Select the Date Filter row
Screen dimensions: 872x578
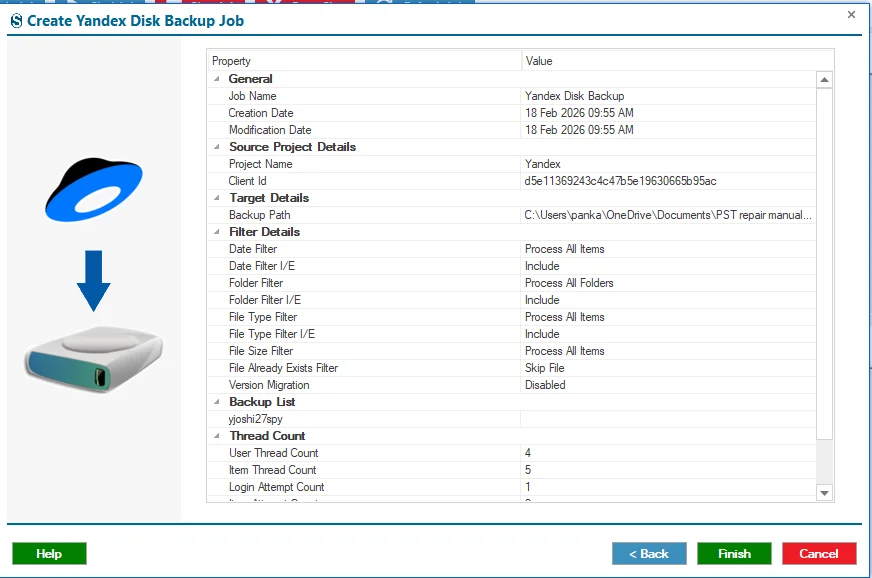click(512, 249)
